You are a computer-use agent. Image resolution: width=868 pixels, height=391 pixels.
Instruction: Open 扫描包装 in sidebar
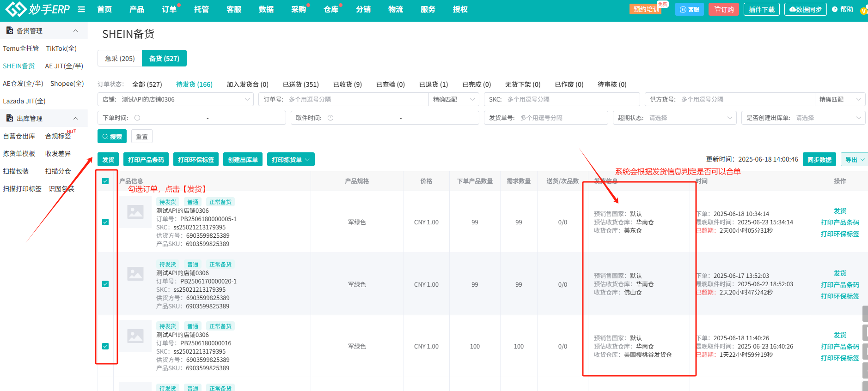click(16, 171)
